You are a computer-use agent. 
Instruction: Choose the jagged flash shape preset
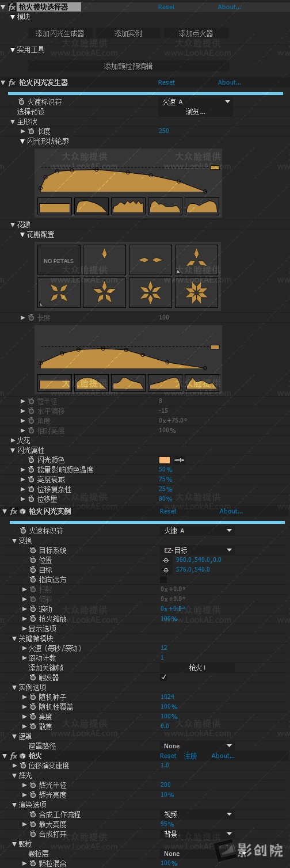coord(128,206)
